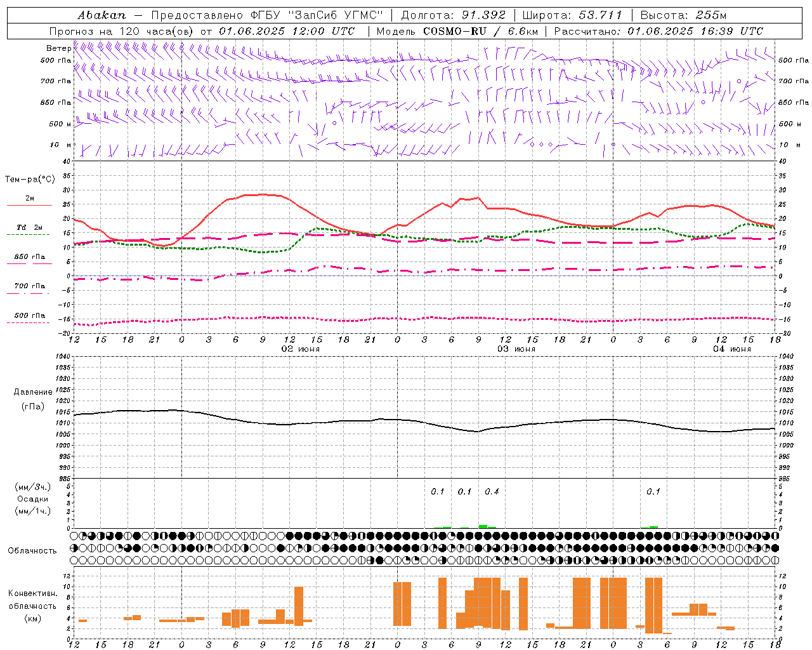
Task: Click the '10 м' wind level label on left
Action: 61,145
